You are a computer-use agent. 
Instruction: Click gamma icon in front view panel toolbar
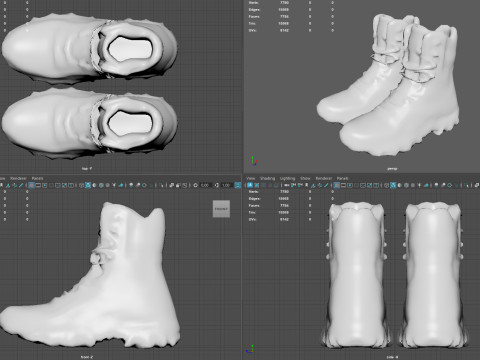(x=216, y=185)
